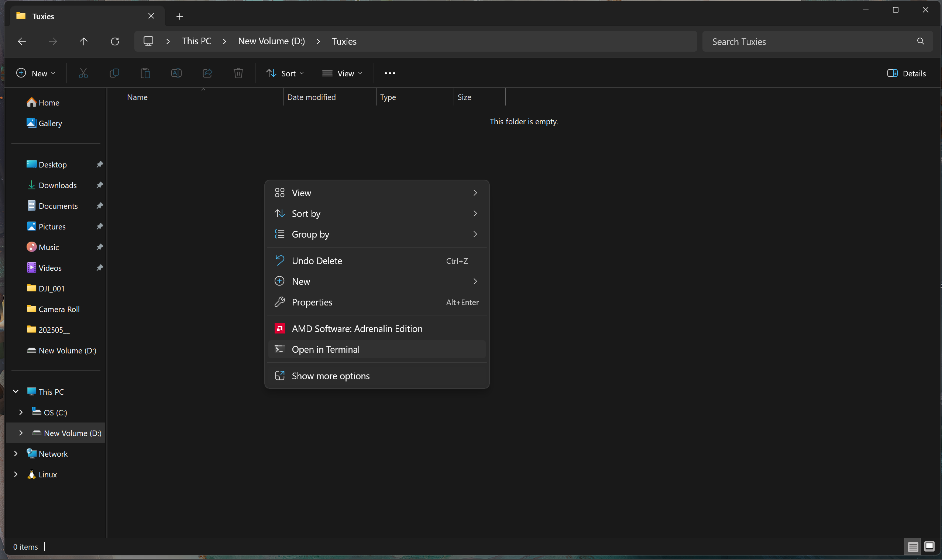The image size is (942, 560).
Task: Go up one folder level
Action: pyautogui.click(x=84, y=42)
